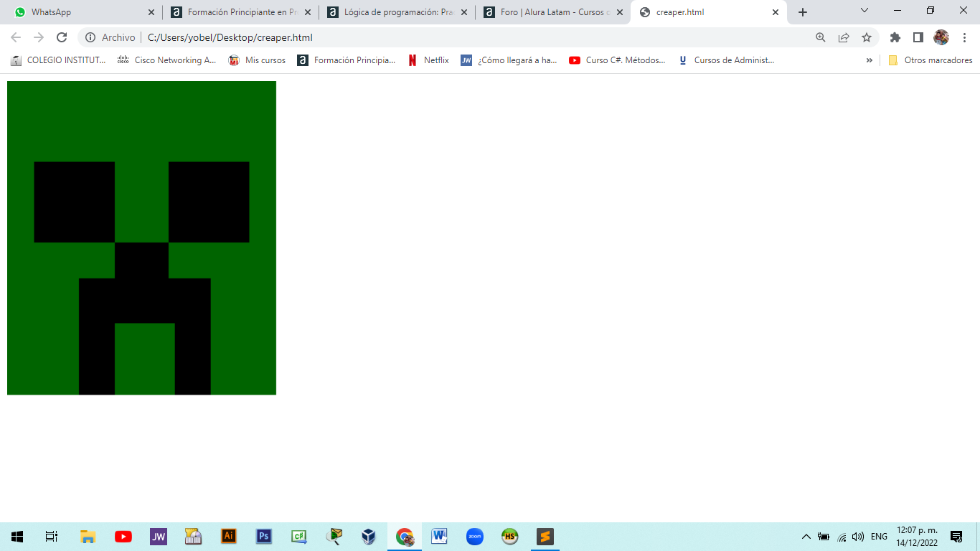980x551 pixels.
Task: Close the Lógica de programación tab
Action: tap(463, 12)
